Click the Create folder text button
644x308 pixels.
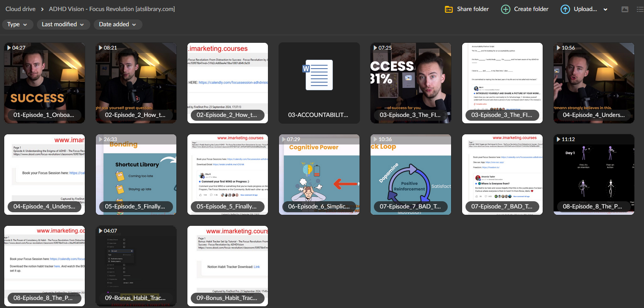pos(531,9)
